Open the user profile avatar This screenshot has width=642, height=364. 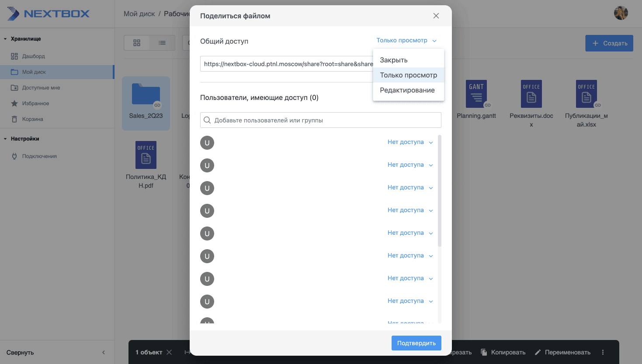coord(621,13)
